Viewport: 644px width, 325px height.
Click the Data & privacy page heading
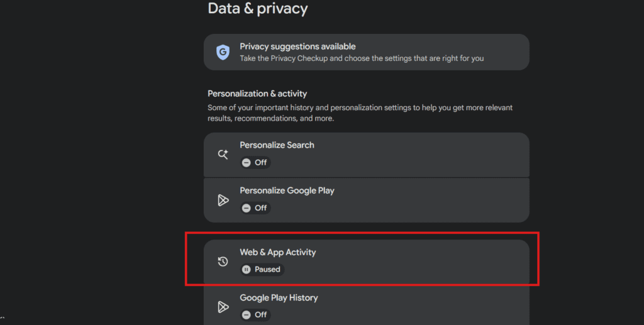click(x=257, y=9)
